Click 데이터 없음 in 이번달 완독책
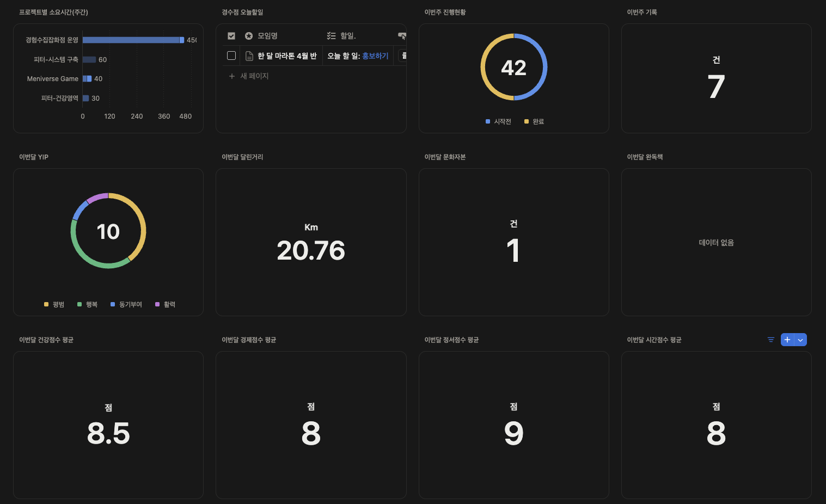 [x=717, y=243]
